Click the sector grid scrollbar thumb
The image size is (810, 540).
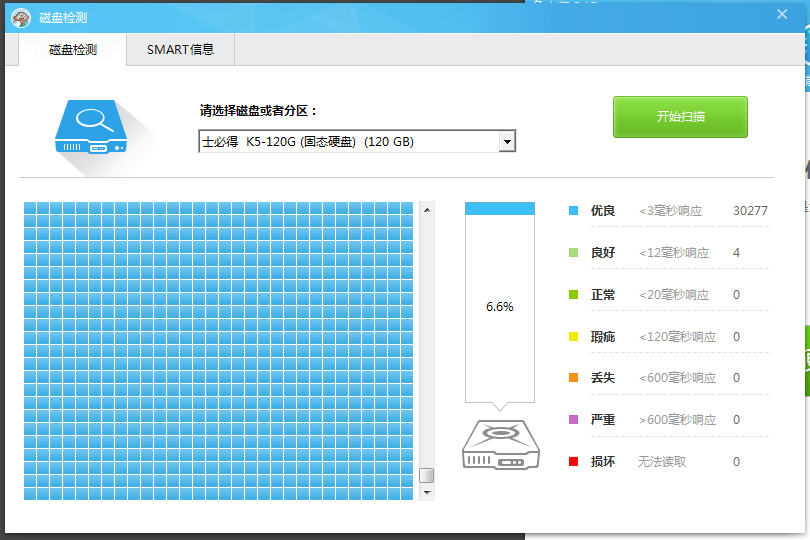(427, 475)
